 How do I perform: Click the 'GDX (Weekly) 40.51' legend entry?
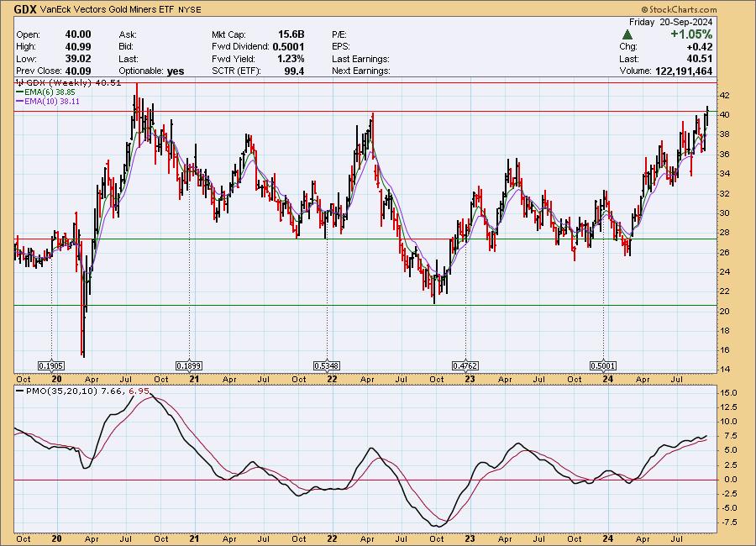click(69, 83)
